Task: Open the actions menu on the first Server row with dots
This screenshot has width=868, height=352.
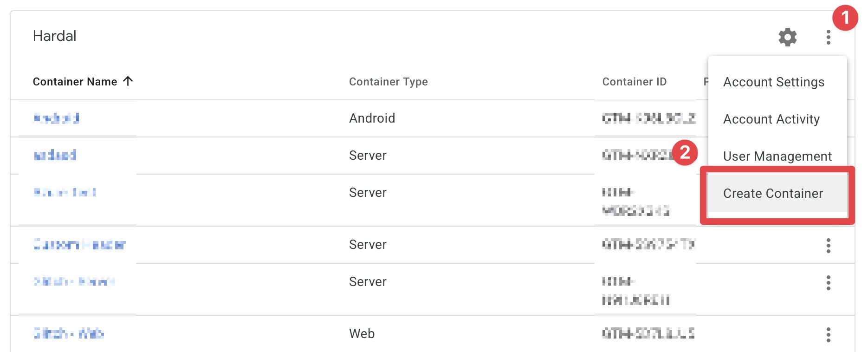Action: [x=829, y=245]
